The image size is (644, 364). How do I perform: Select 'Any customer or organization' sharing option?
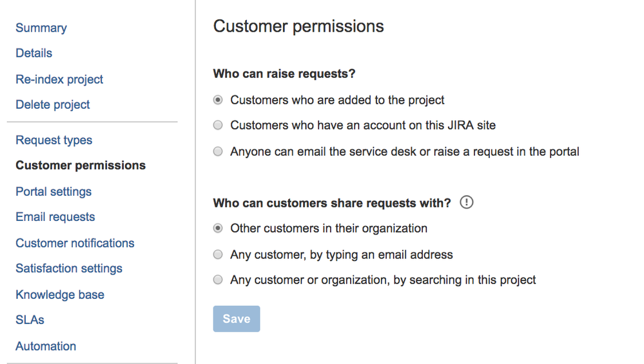pyautogui.click(x=219, y=280)
